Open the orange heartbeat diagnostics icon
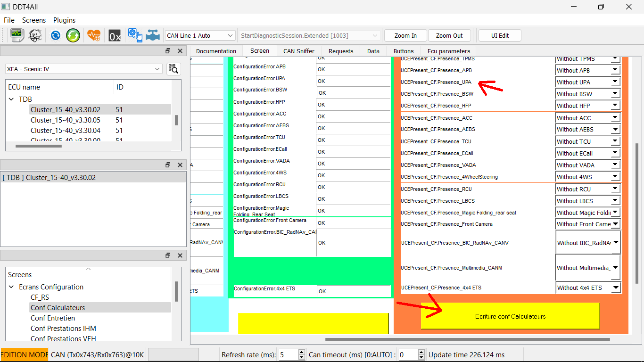The width and height of the screenshot is (644, 362). point(94,35)
